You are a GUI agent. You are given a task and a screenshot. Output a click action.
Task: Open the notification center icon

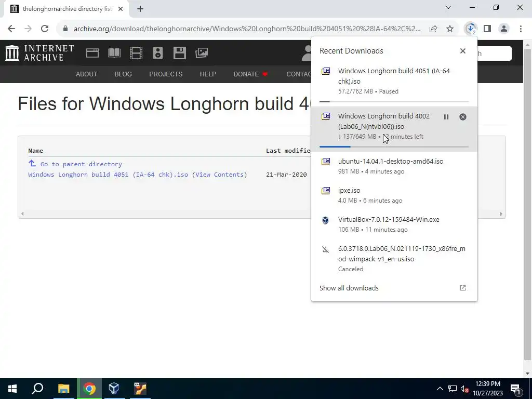(x=515, y=389)
